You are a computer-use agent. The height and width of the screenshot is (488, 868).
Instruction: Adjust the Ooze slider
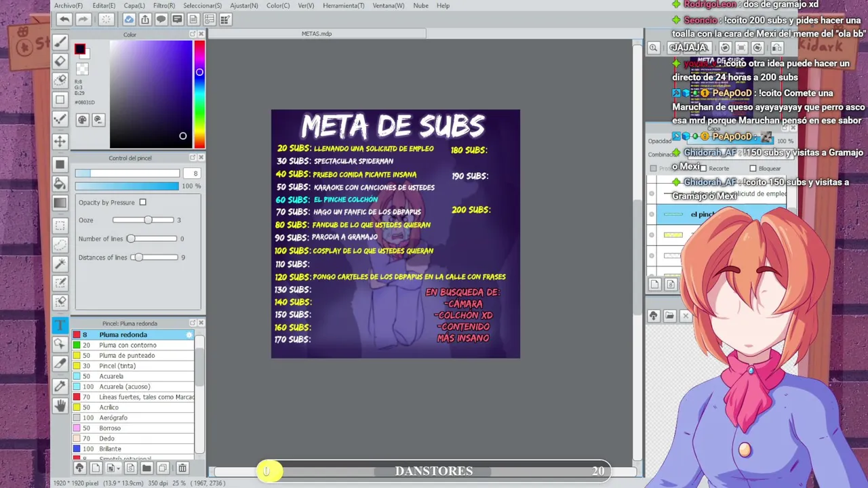click(x=143, y=220)
